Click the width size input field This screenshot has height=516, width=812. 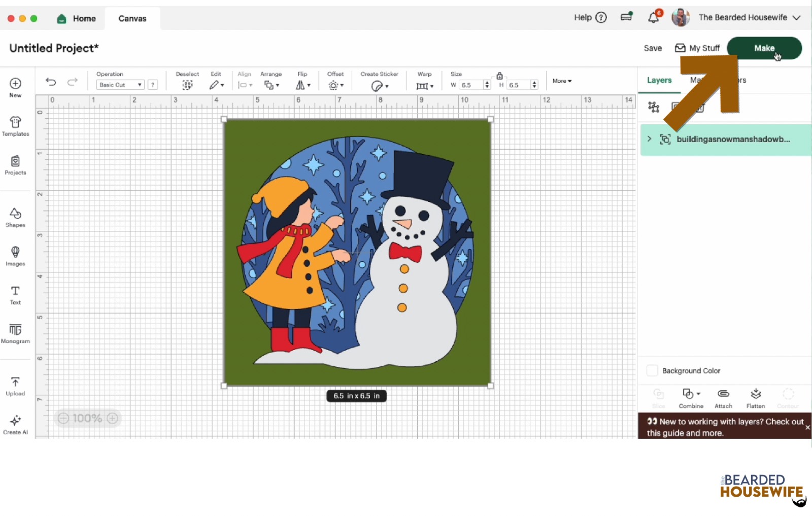click(471, 85)
